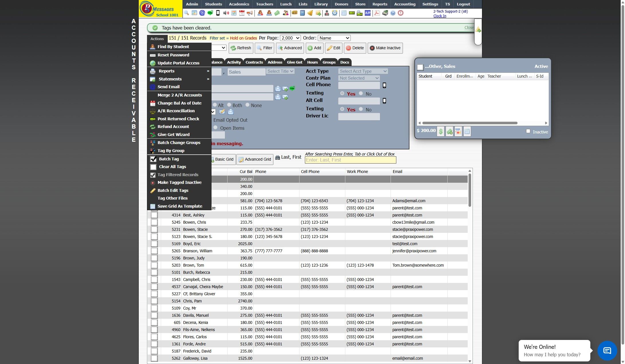This screenshot has height=364, width=625.
Task: Click the alarm clock toolbar icon
Action: 334,13
